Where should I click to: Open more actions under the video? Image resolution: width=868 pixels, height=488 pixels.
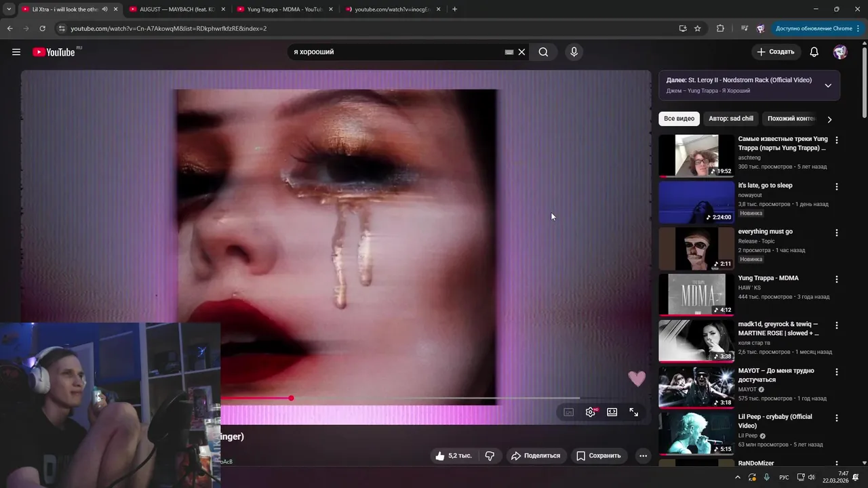(643, 455)
